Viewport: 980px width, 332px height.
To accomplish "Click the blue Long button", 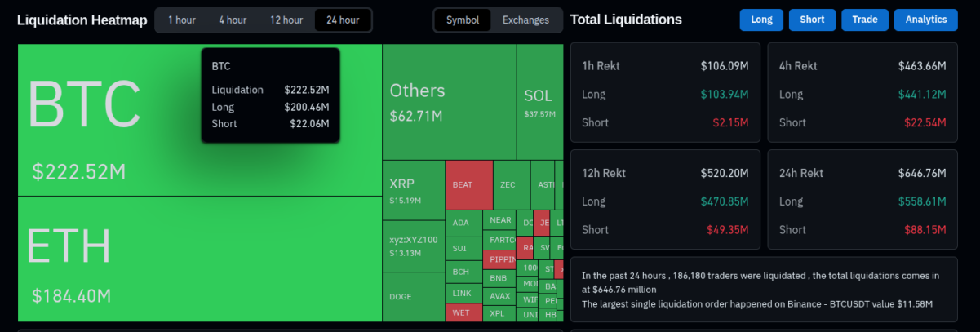I will click(x=761, y=20).
